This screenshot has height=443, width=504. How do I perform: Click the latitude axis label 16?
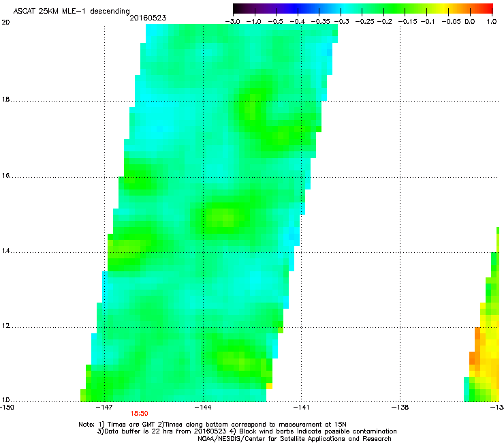(5, 176)
